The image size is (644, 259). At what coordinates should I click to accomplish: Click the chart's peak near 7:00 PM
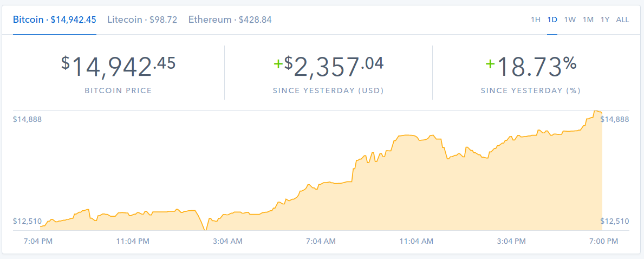pyautogui.click(x=596, y=112)
